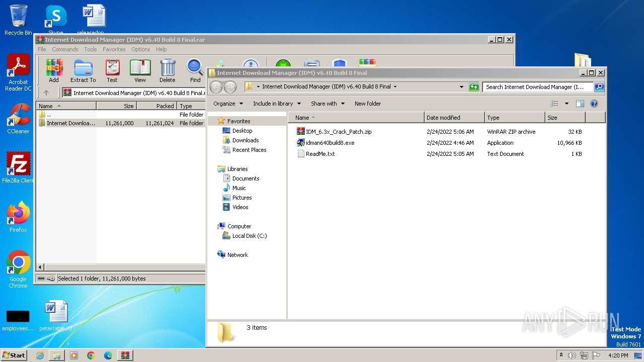644x362 pixels.
Task: Open Recycle Bin on desktop
Action: (x=18, y=20)
